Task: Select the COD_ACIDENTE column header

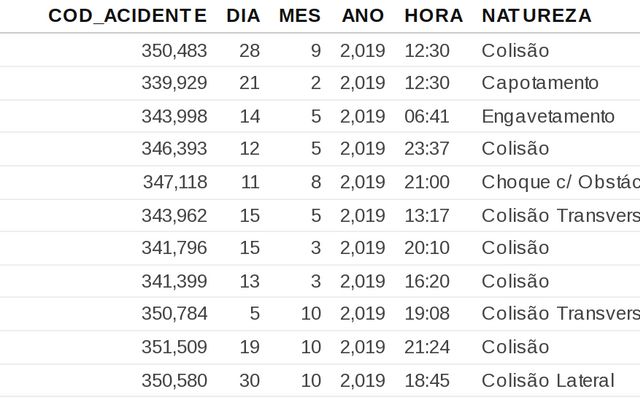Action: pos(127,16)
